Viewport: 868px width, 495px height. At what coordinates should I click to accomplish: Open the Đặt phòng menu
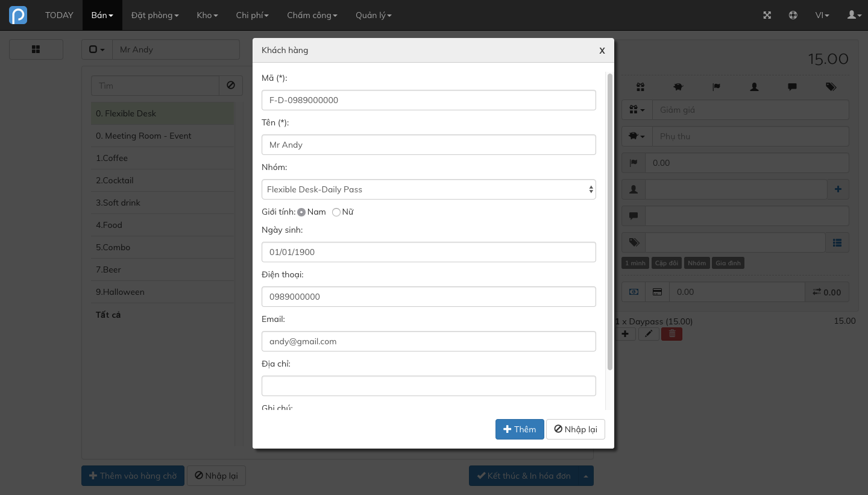tap(155, 15)
